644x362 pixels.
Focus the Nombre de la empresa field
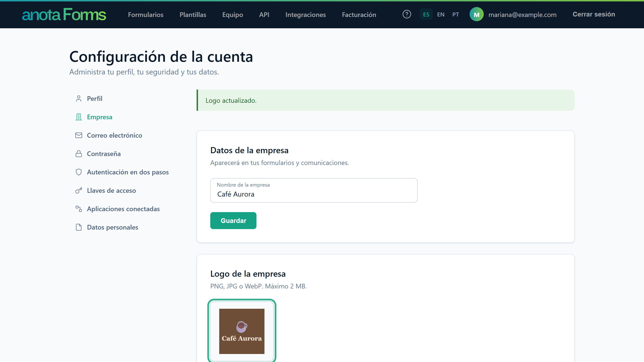[x=314, y=190]
